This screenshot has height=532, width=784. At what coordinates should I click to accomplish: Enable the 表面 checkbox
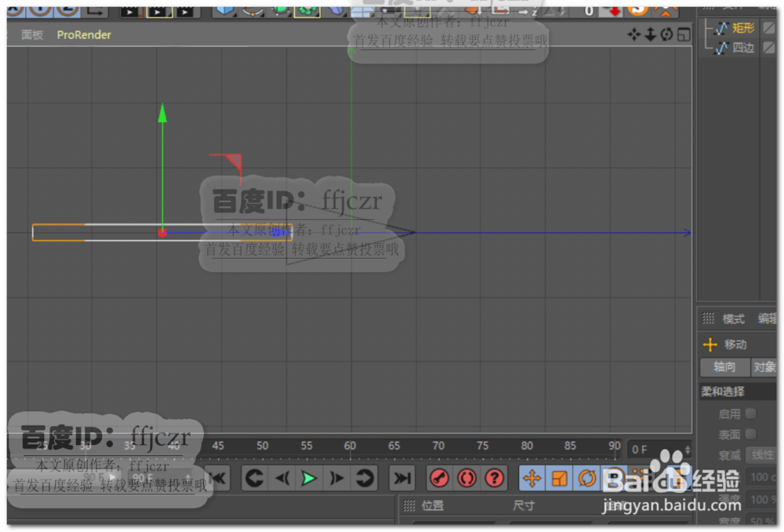750,434
